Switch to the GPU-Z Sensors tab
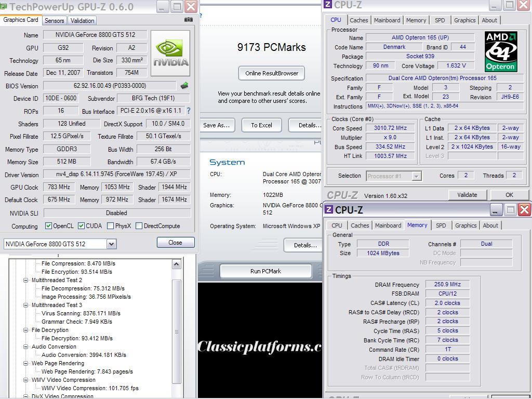 tap(54, 21)
